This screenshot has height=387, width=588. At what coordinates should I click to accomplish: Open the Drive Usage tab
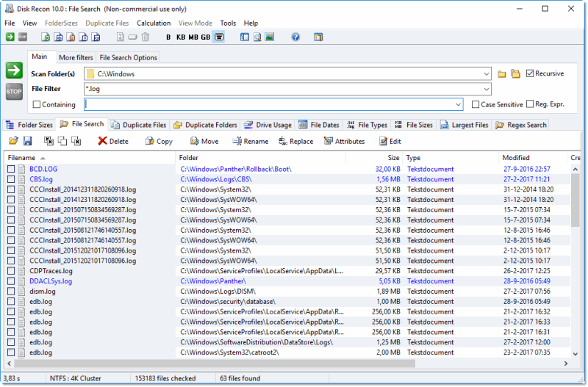pyautogui.click(x=268, y=125)
